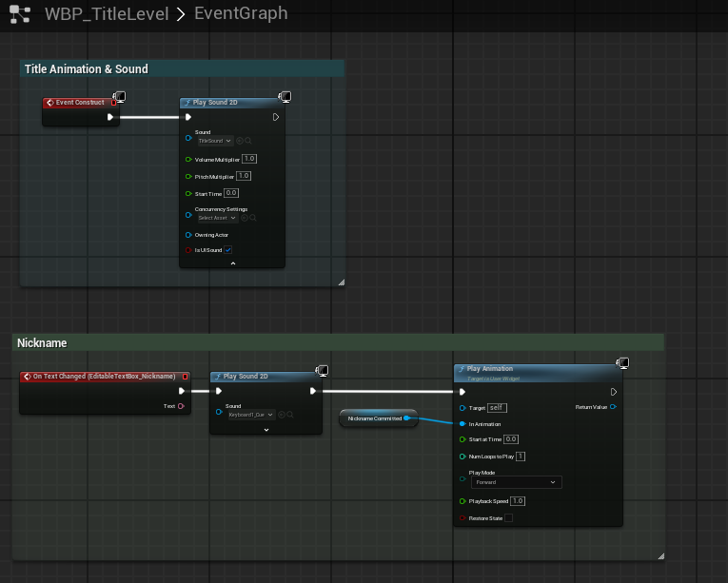This screenshot has width=728, height=583.
Task: Click Play Animation's execution output pin
Action: [x=614, y=392]
